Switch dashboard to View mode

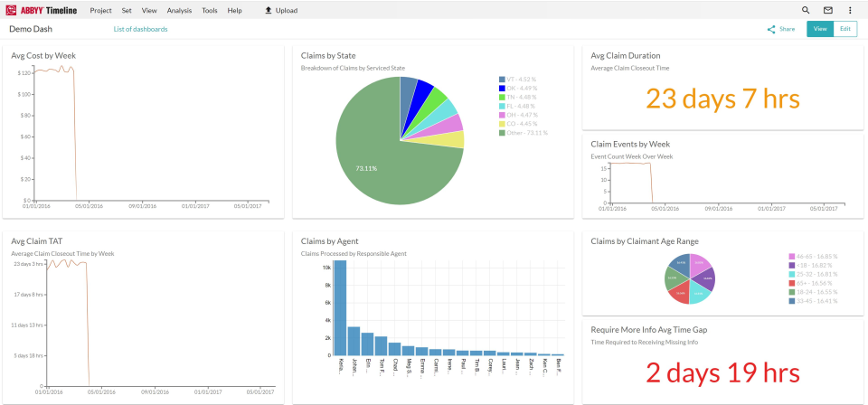(x=819, y=29)
